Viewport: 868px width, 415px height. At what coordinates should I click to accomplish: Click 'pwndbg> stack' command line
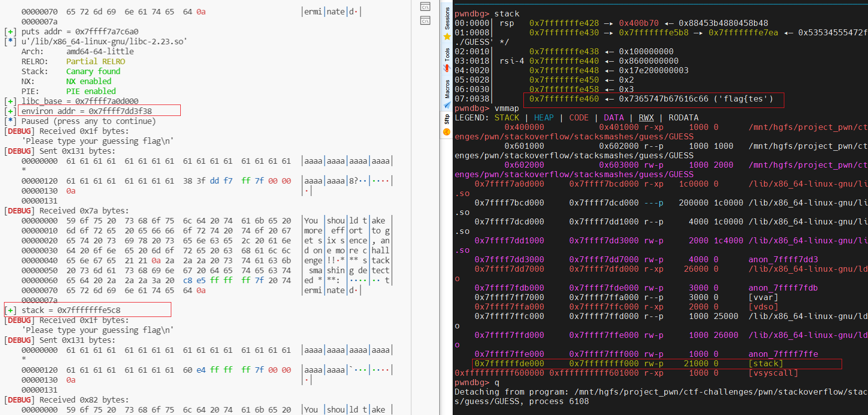487,13
